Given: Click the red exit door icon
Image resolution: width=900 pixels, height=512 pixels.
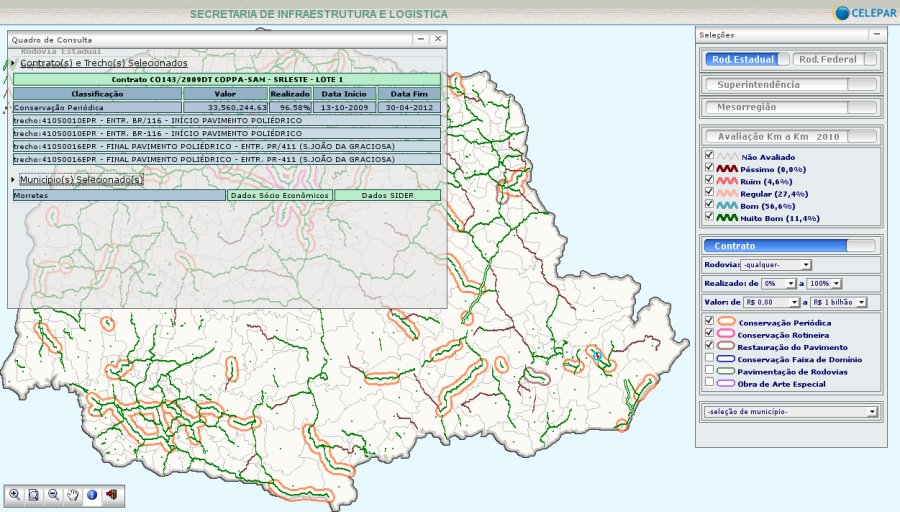Looking at the screenshot, I should click(110, 494).
